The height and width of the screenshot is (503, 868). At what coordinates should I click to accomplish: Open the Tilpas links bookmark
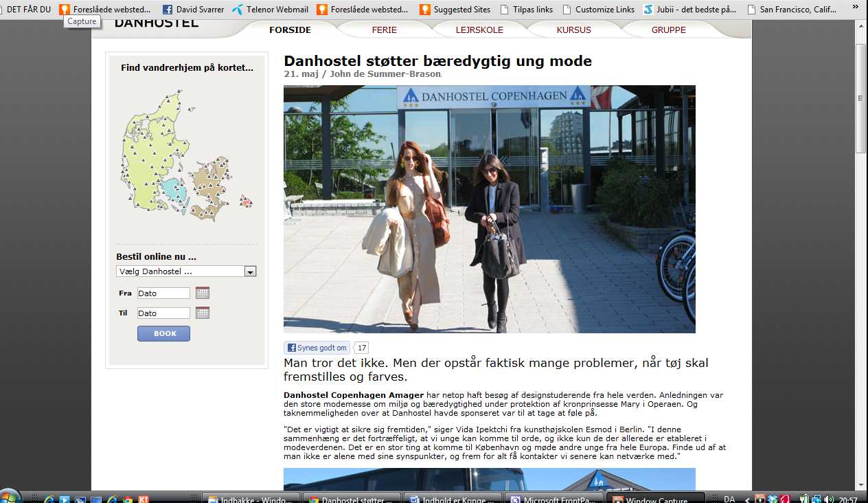(x=527, y=10)
